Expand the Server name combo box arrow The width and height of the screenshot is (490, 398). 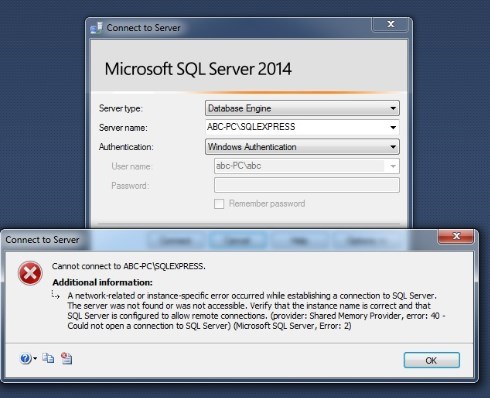(393, 127)
